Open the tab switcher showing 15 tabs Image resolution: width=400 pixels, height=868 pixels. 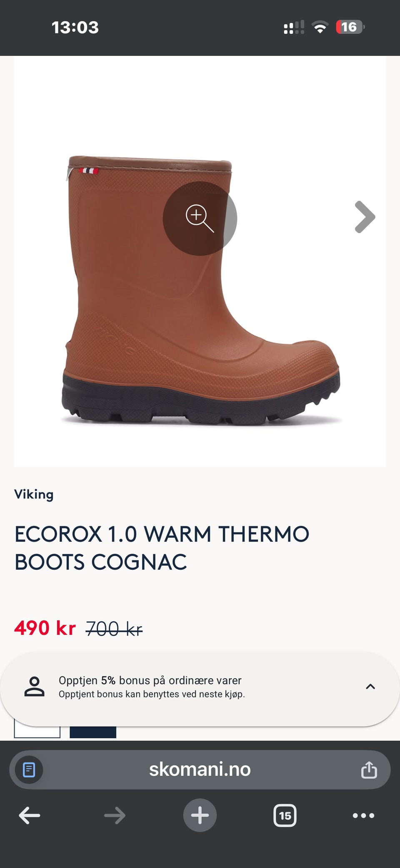[285, 815]
